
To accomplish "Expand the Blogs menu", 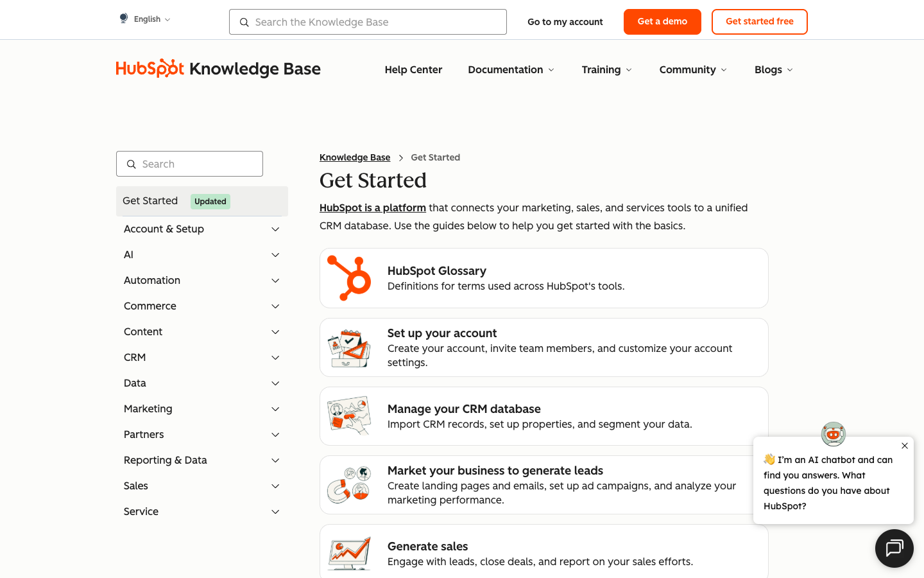I will [x=774, y=70].
